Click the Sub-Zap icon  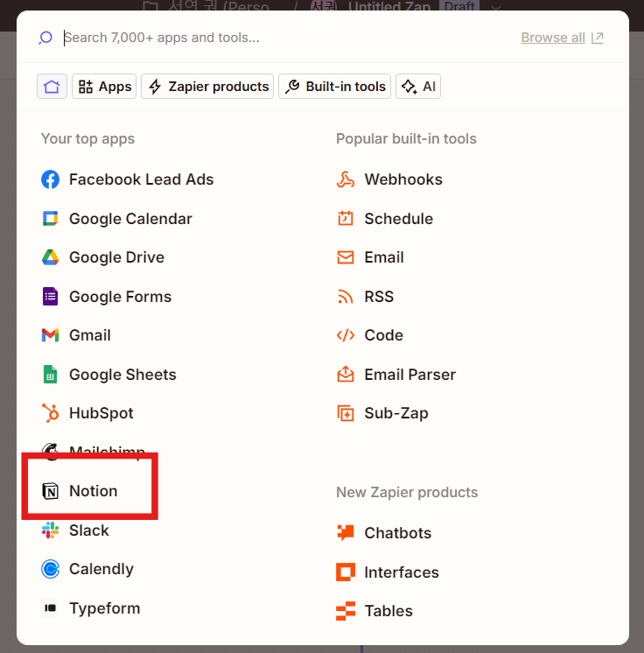tap(346, 413)
